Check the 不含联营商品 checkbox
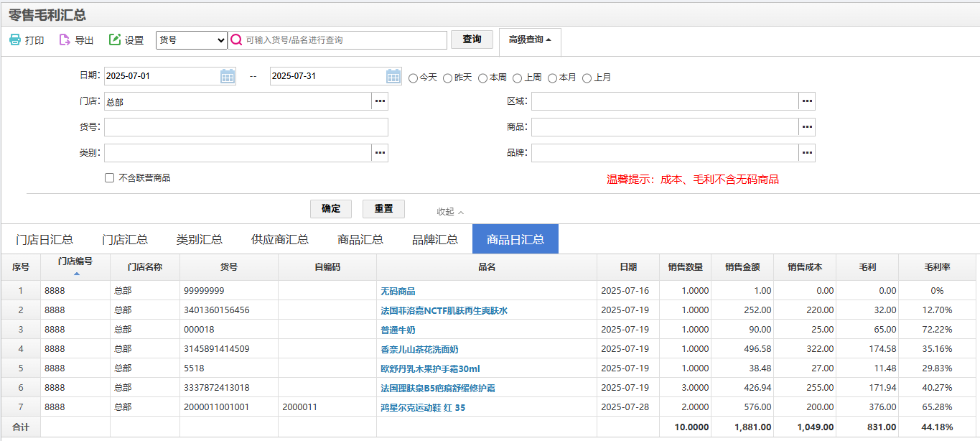Viewport: 980px width, 441px height. (109, 178)
